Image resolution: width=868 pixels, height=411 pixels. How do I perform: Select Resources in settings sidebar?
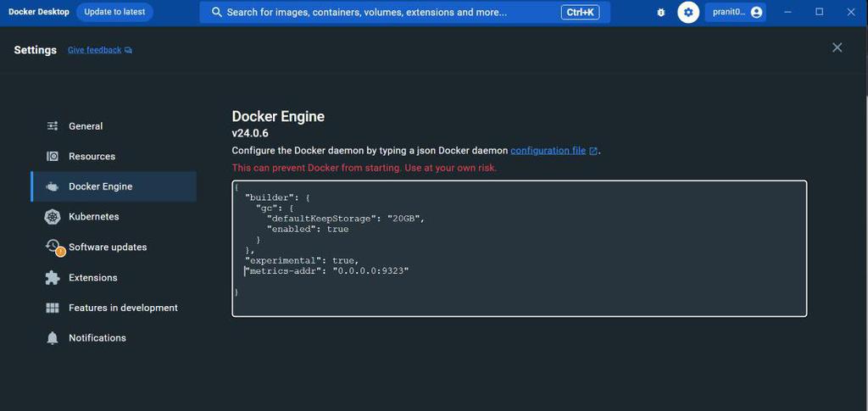pyautogui.click(x=114, y=157)
